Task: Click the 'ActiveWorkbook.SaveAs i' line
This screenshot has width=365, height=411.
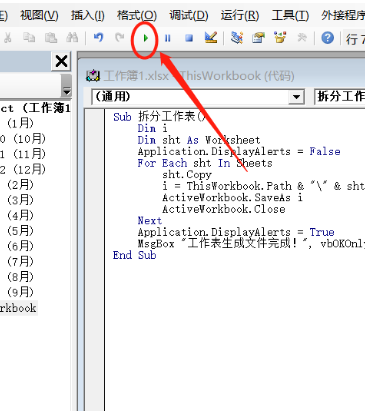Action: pos(232,198)
